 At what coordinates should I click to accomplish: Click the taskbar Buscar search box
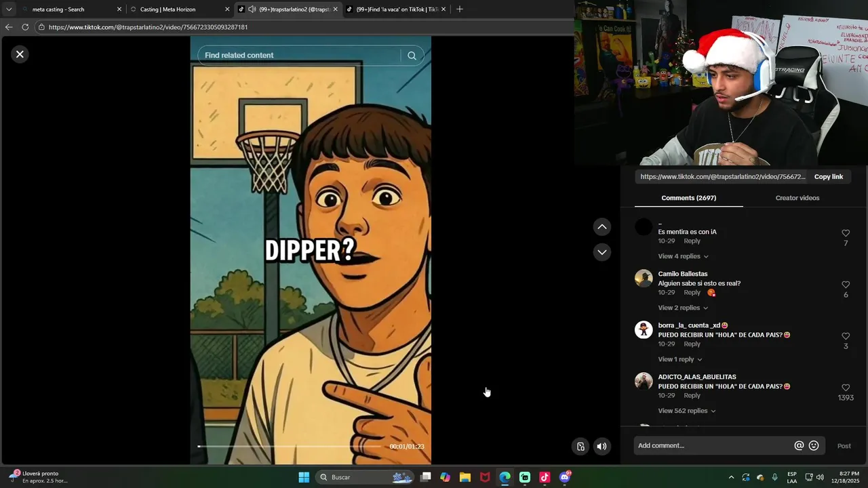[365, 477]
